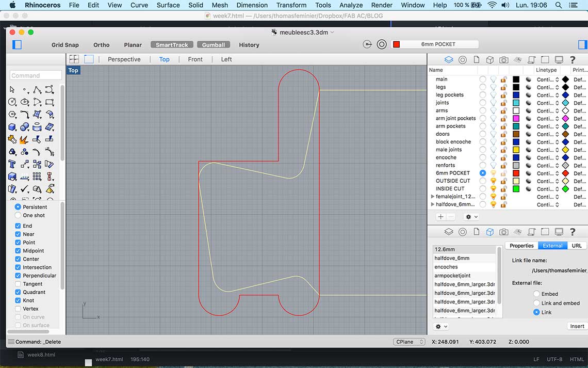Viewport: 588px width, 368px height.
Task: Show the doors layer via lightbulb
Action: pyautogui.click(x=493, y=134)
